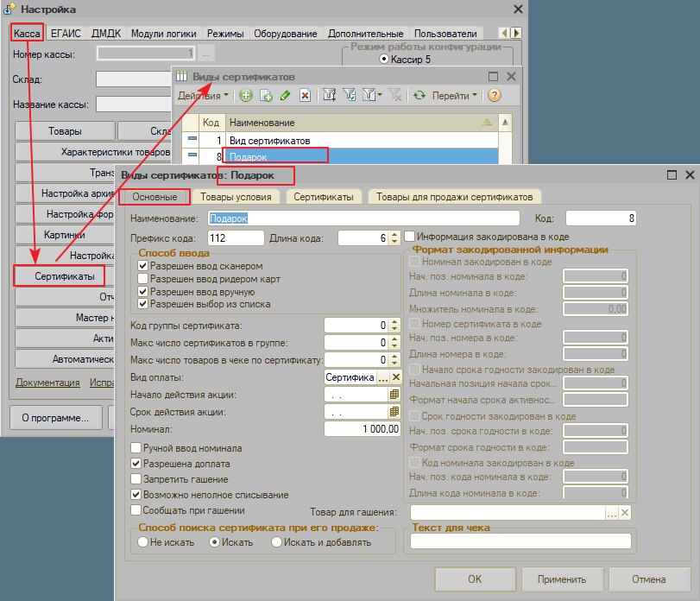Click the green Refresh arrows icon
700x601 pixels.
point(419,95)
